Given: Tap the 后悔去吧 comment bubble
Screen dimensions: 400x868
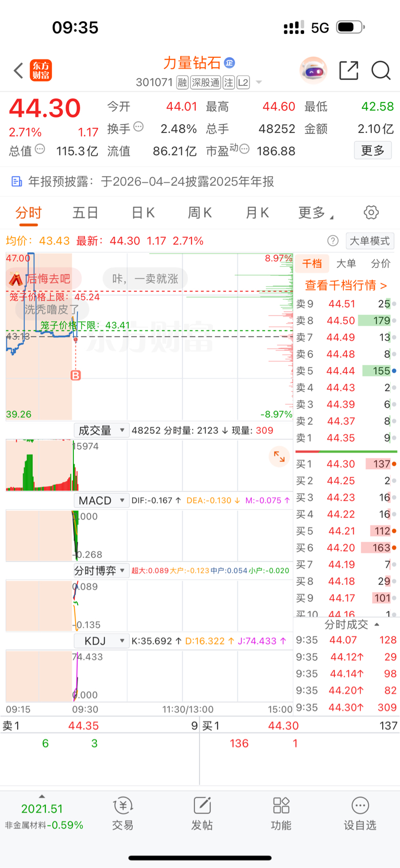Looking at the screenshot, I should click(x=44, y=279).
